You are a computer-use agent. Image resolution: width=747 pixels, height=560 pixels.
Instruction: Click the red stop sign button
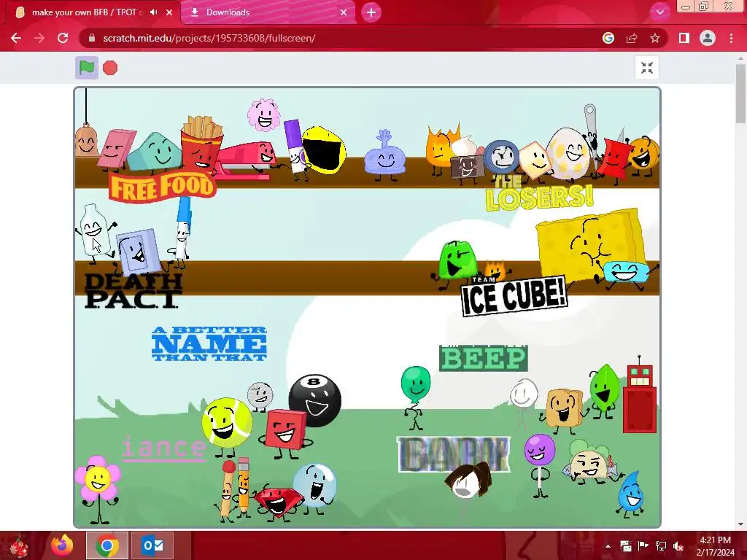pos(110,68)
